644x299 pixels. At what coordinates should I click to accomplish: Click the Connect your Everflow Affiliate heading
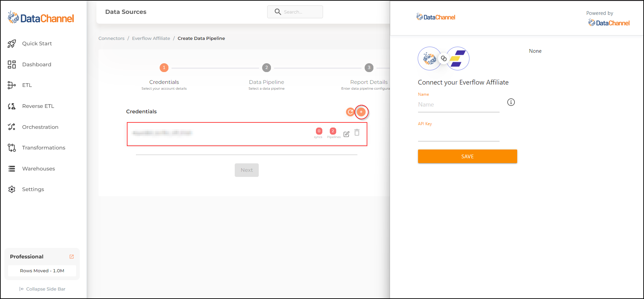463,83
